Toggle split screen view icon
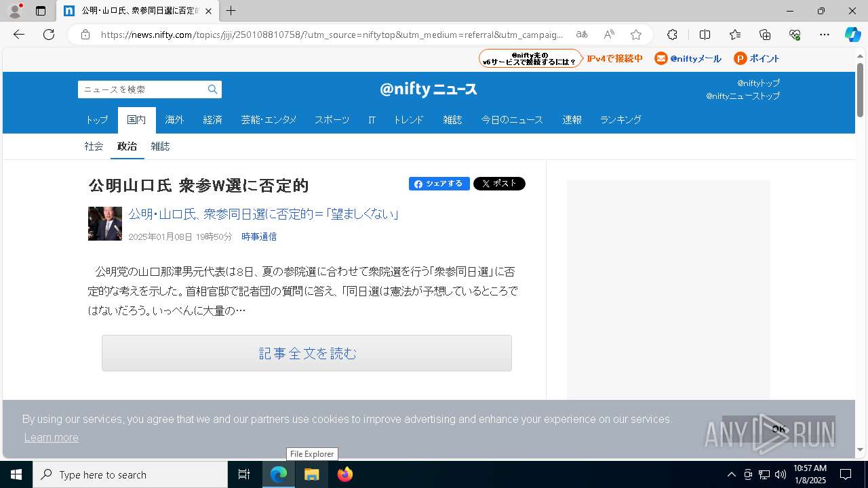Viewport: 868px width, 488px height. click(705, 35)
